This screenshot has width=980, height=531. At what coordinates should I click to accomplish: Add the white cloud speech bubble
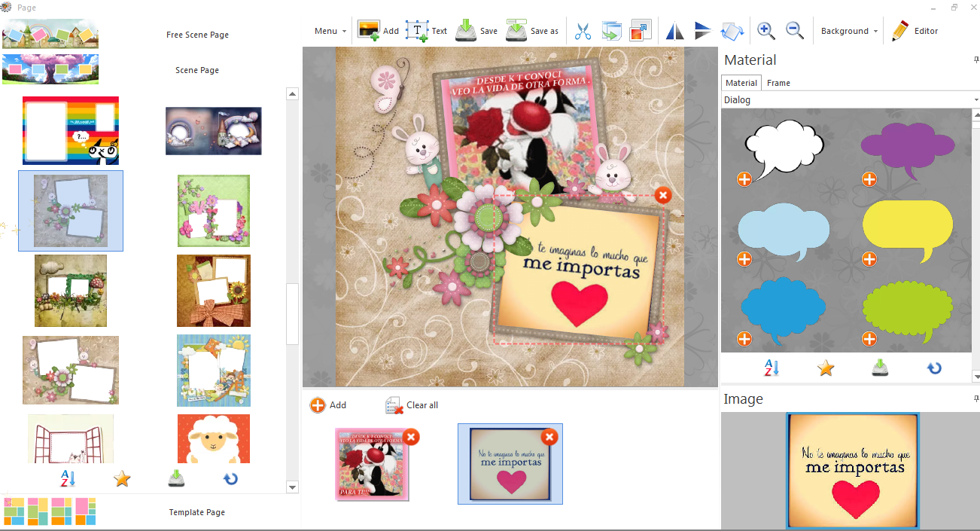tap(744, 179)
